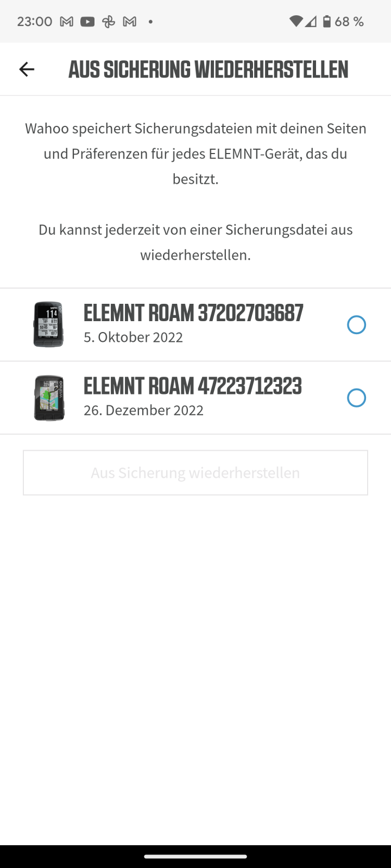Tap the backup date 5. Oktober 2022
Image resolution: width=391 pixels, height=868 pixels.
[133, 337]
